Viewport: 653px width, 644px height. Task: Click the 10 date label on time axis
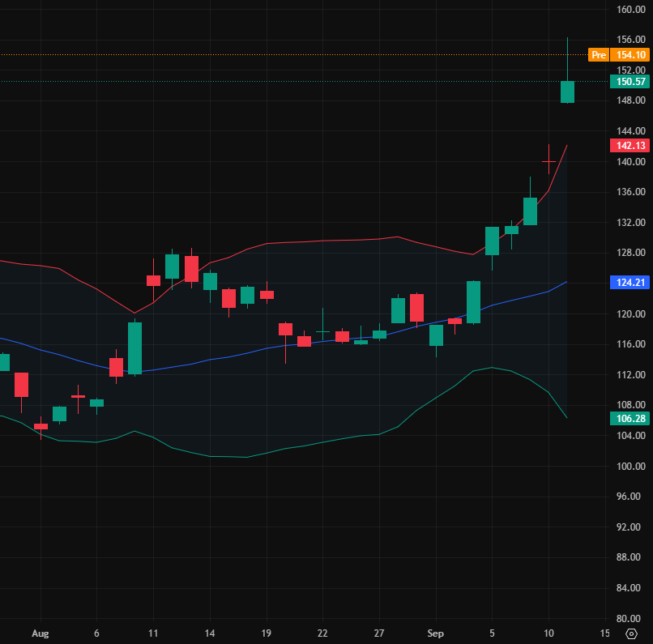pyautogui.click(x=548, y=633)
